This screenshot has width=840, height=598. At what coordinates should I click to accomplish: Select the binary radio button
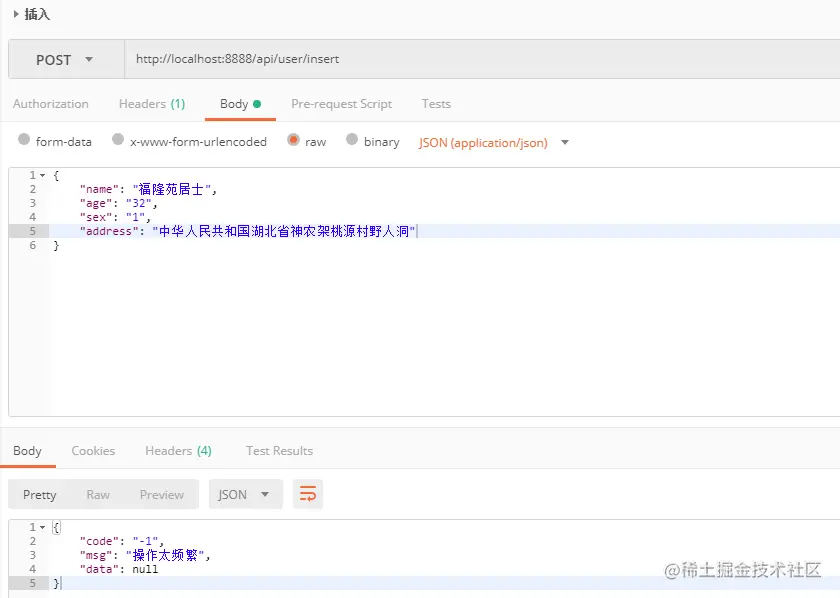coord(351,140)
